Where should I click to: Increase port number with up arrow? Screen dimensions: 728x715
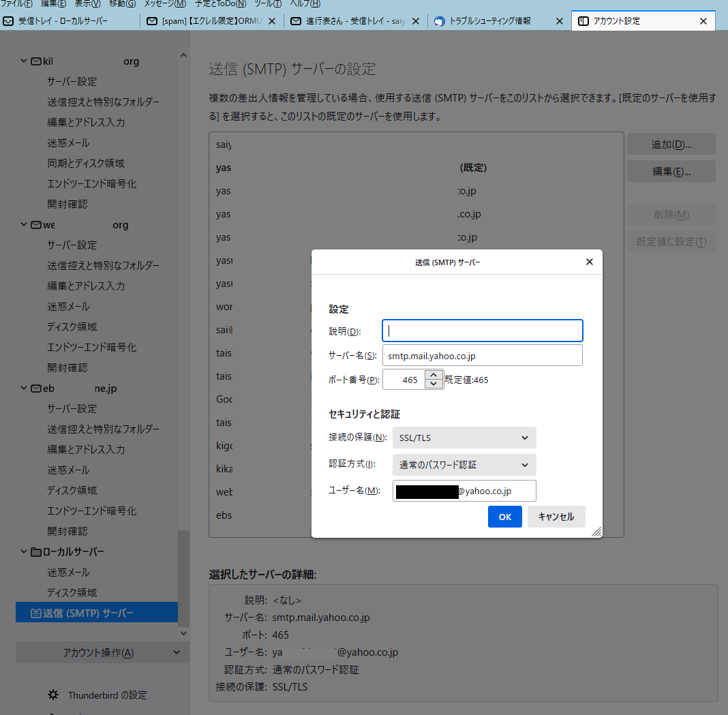434,375
